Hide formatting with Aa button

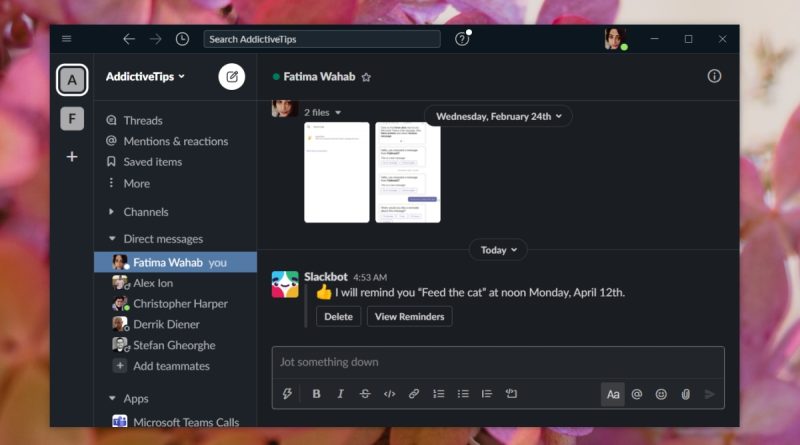[x=613, y=394]
